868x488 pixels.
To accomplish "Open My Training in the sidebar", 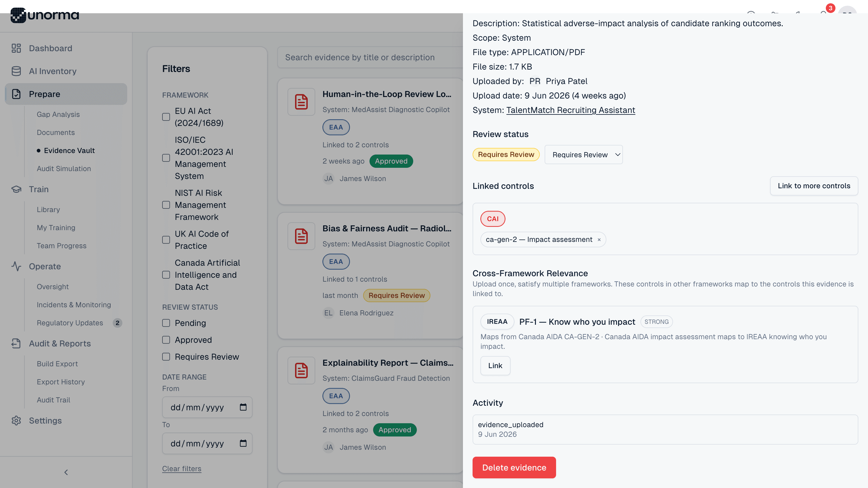I will [56, 228].
